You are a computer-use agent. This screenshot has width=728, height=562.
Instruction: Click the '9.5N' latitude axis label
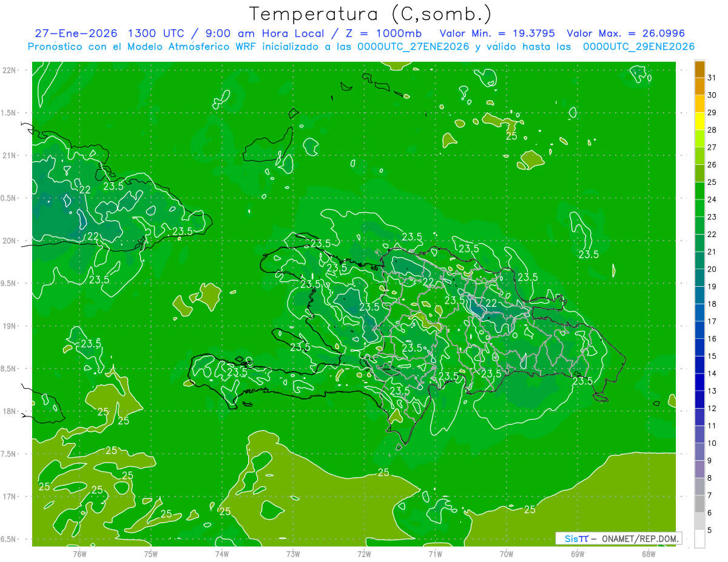coord(9,283)
